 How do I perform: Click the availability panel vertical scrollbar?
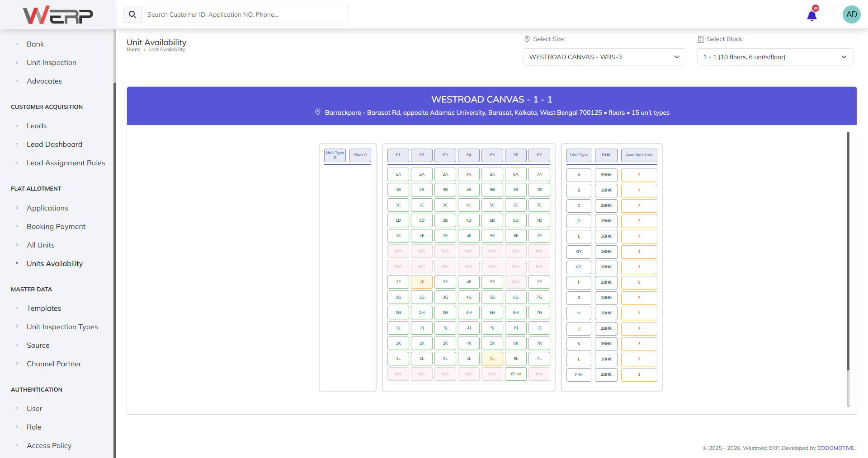click(848, 269)
